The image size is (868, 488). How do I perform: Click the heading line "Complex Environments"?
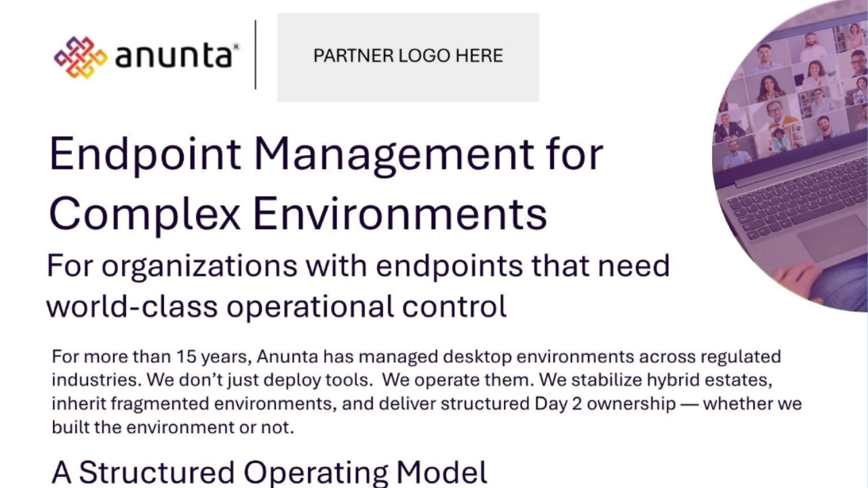tap(298, 213)
